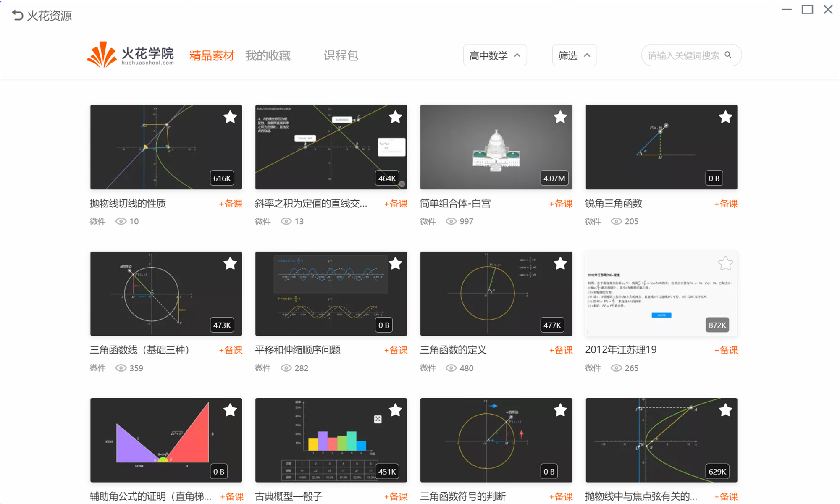Click view-count eye icon showing 480
Image resolution: width=840 pixels, height=504 pixels.
[451, 368]
